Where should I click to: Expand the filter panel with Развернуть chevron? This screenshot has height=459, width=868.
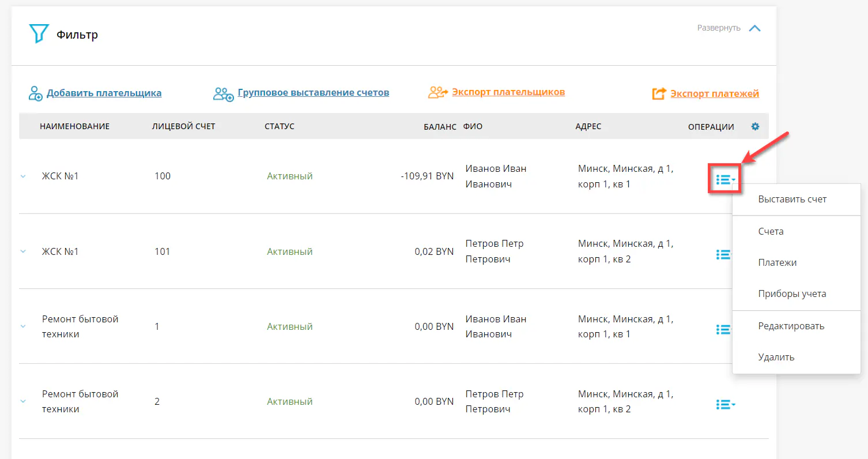click(754, 28)
